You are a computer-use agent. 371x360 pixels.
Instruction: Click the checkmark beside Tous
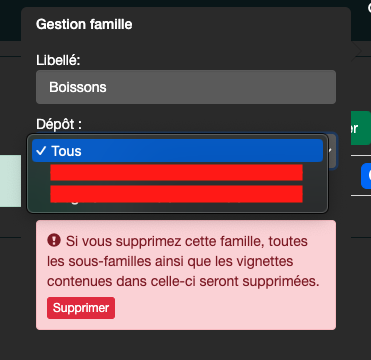click(41, 151)
